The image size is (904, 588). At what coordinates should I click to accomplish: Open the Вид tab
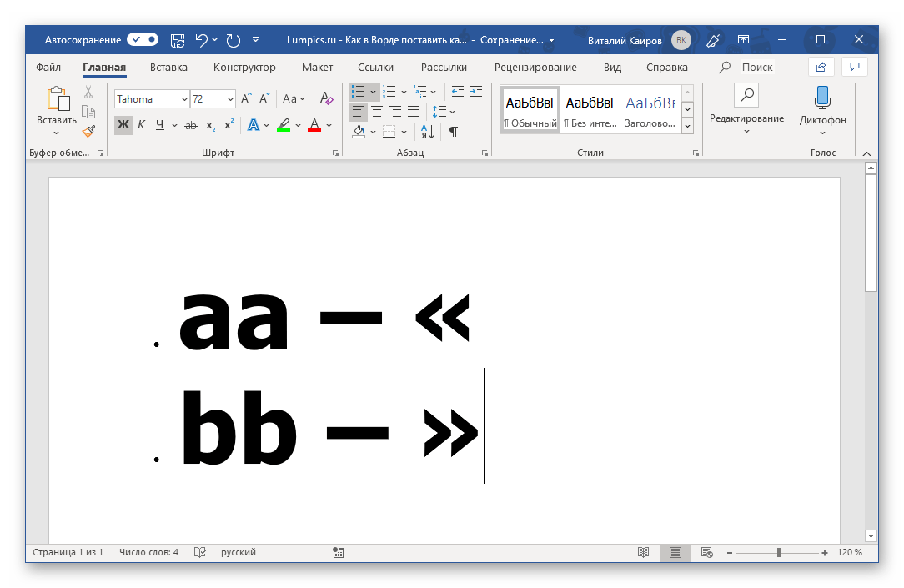612,68
